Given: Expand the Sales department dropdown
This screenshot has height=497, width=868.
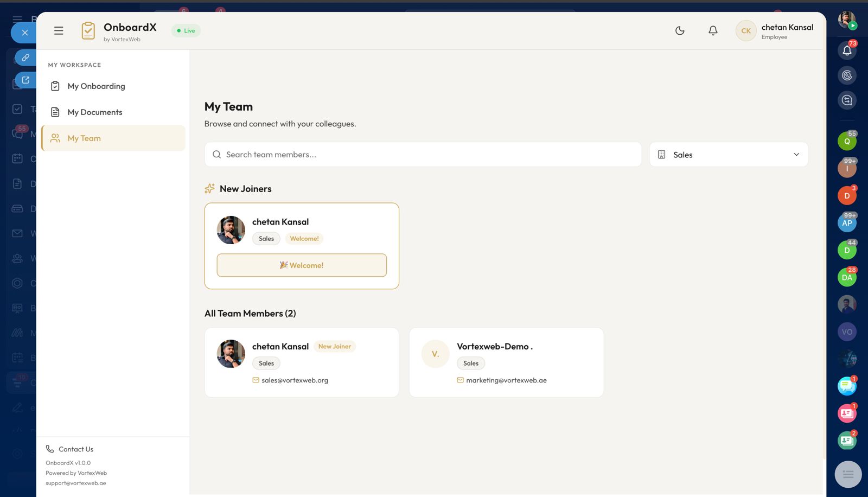Looking at the screenshot, I should point(728,155).
